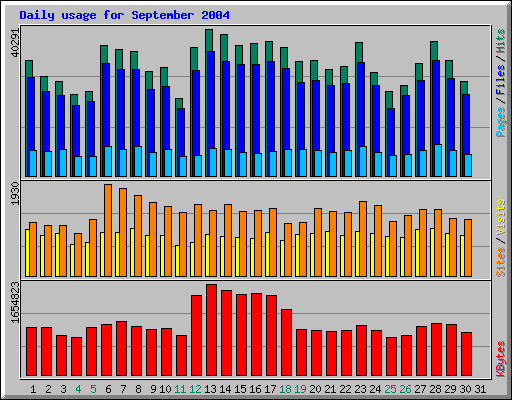Click day label 13 on the x-axis
The image size is (512, 400).
pyautogui.click(x=210, y=389)
